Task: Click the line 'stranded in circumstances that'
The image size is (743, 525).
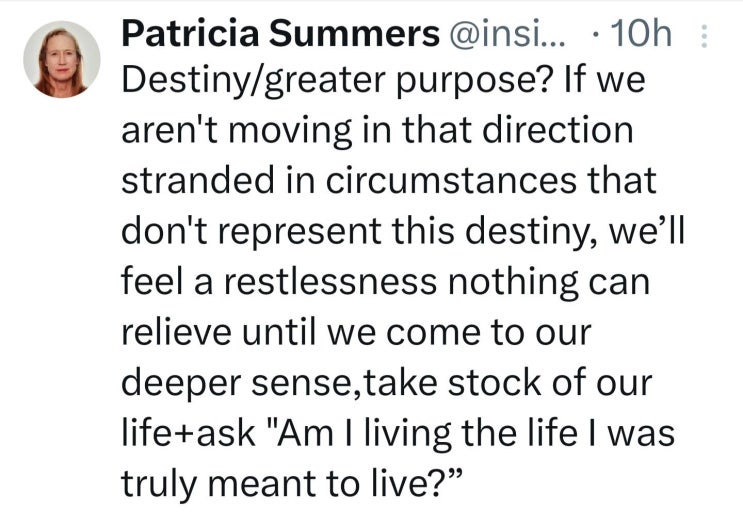Action: point(389,181)
